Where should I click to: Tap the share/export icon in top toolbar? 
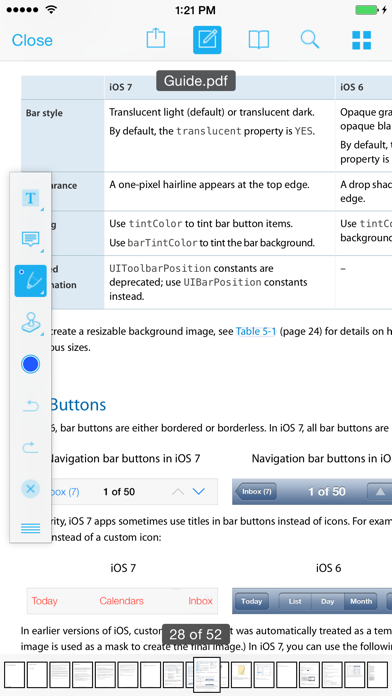click(x=156, y=39)
